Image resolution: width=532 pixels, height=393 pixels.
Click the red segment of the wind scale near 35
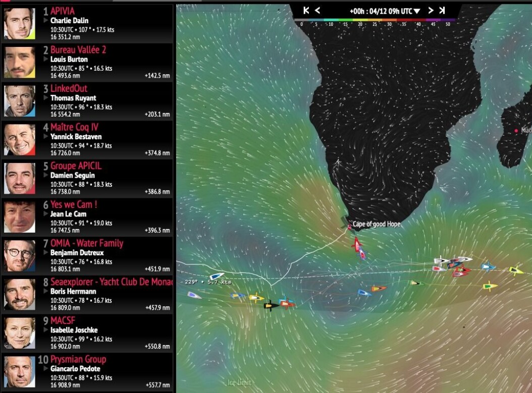coord(404,20)
